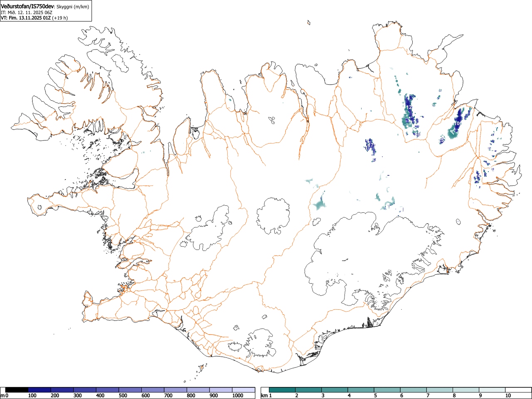532x399 pixels.
Task: Select the 1–2 km dark teal swatch
Action: pos(282,390)
